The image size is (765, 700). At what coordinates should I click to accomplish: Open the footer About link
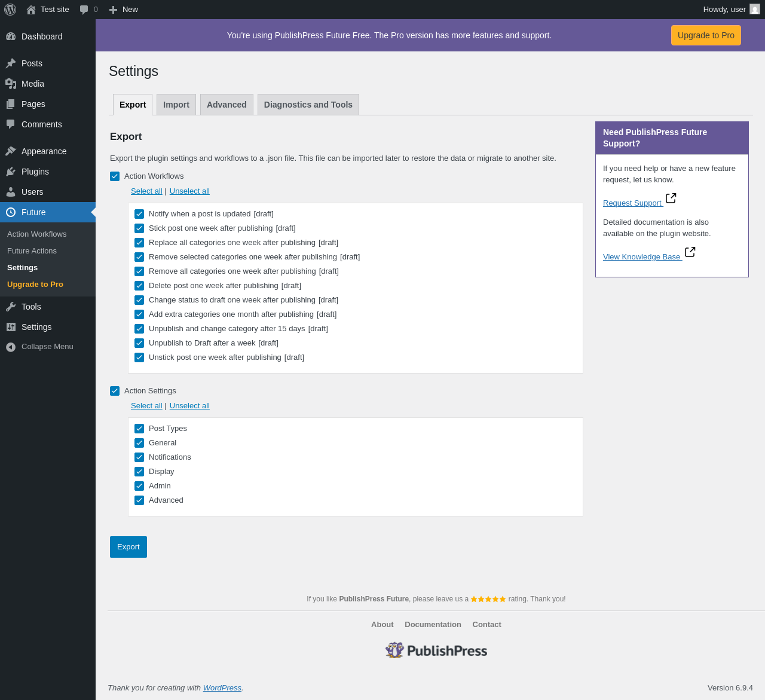click(382, 625)
